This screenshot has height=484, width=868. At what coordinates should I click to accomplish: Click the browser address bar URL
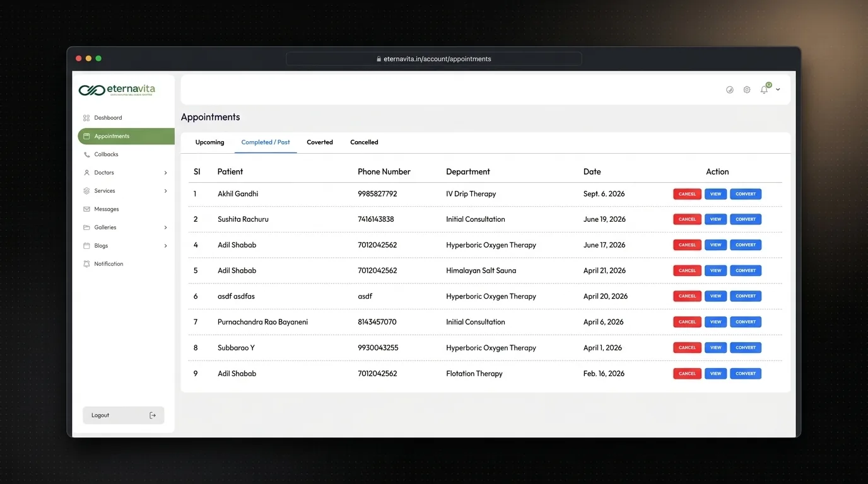coord(437,59)
